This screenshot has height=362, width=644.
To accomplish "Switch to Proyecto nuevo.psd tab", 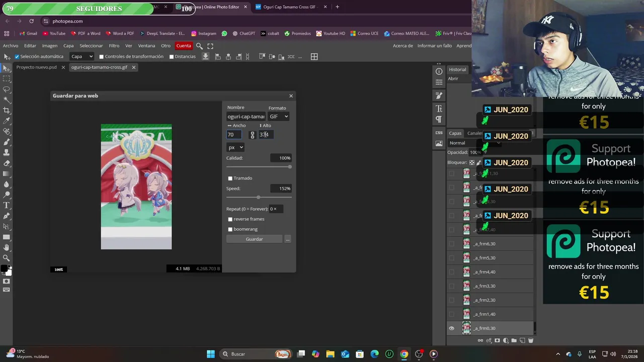I will click(x=36, y=67).
